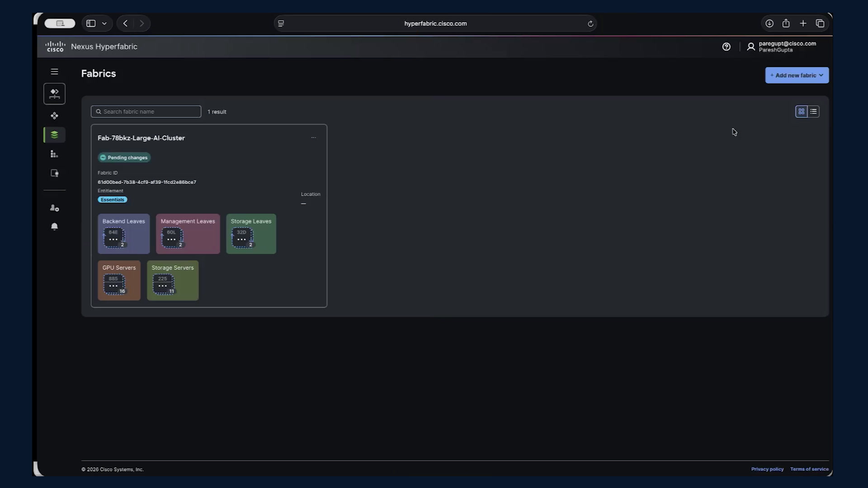Open the Terms of service link
868x488 pixels.
tap(809, 469)
